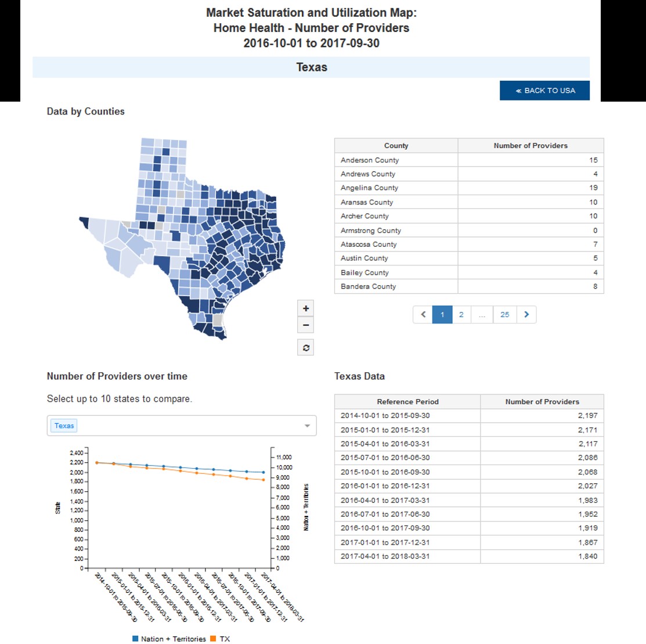
Task: Sort by the County column header
Action: 396,146
